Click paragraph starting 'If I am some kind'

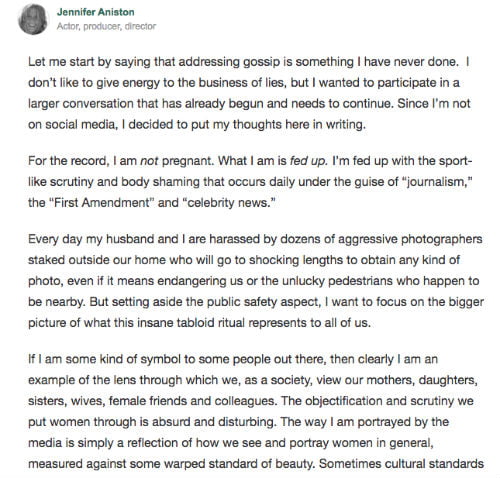256,411
